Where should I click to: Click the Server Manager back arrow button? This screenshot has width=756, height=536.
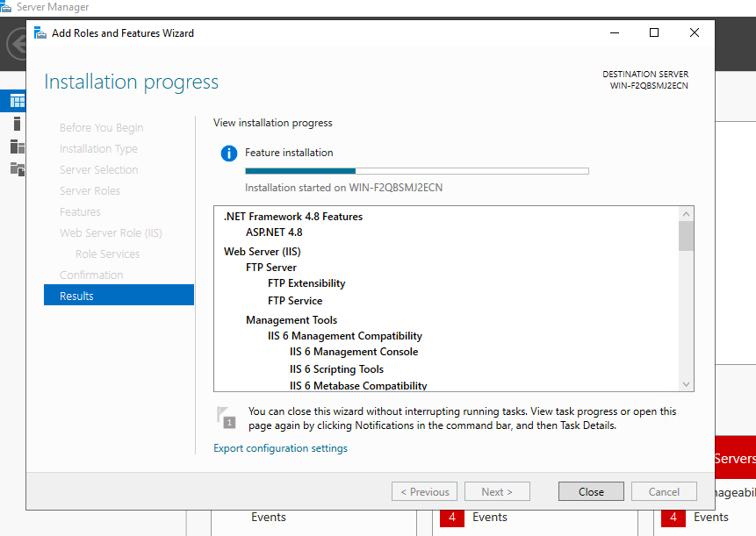(17, 45)
